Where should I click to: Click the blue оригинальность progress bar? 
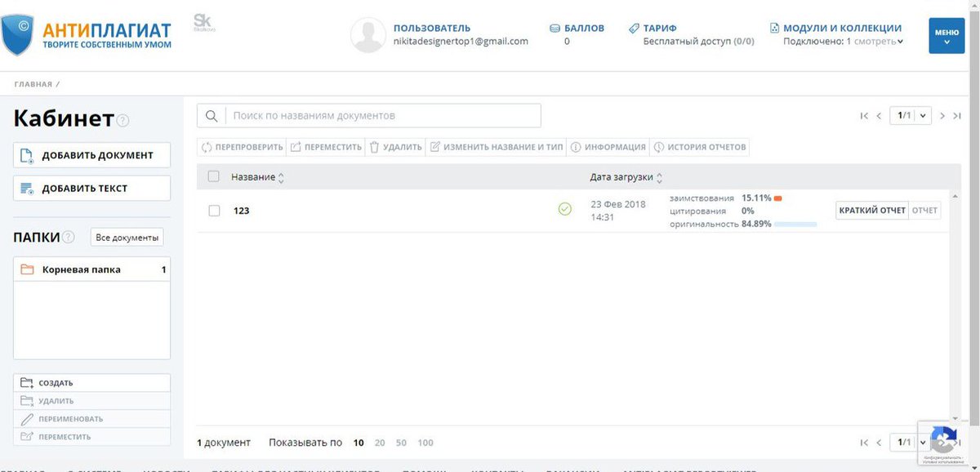tap(795, 224)
